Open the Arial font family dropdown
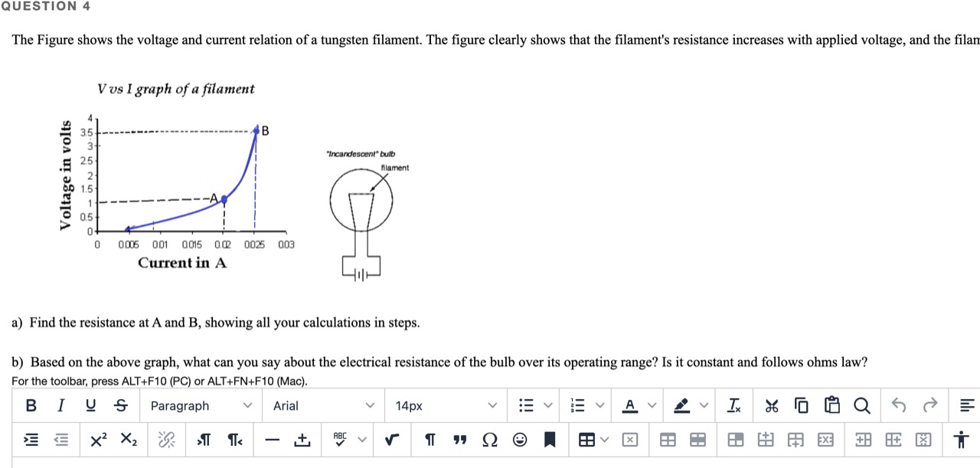Image resolution: width=980 pixels, height=468 pixels. click(324, 405)
